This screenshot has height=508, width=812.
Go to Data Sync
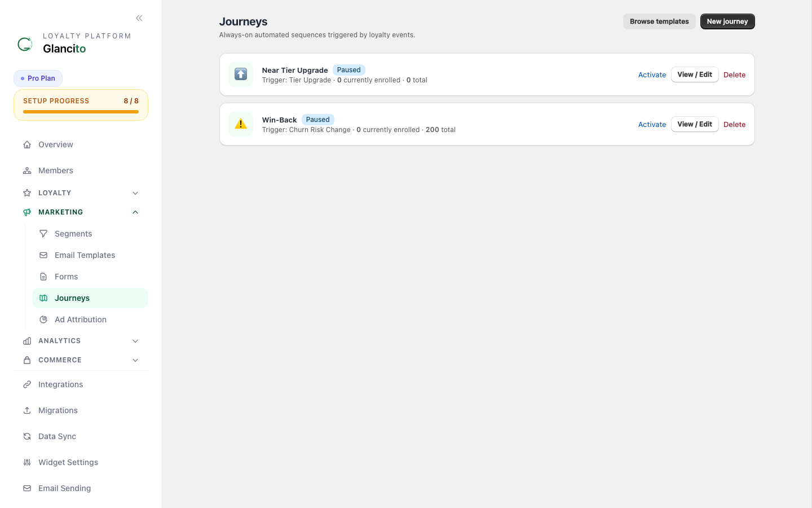(81, 436)
